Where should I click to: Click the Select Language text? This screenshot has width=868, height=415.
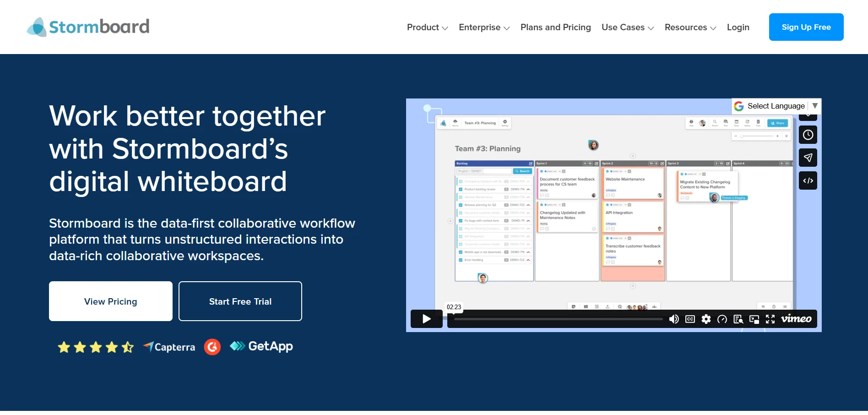coord(776,106)
